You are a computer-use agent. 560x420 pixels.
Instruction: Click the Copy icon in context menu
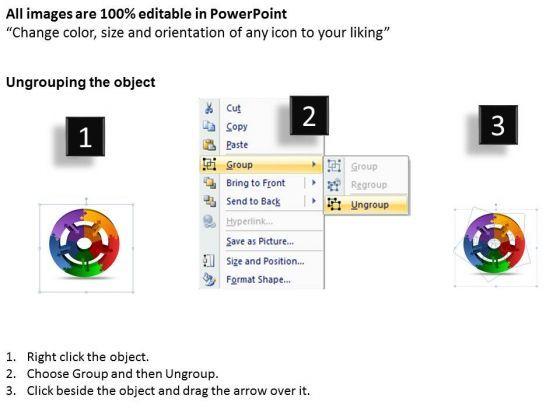(x=209, y=126)
